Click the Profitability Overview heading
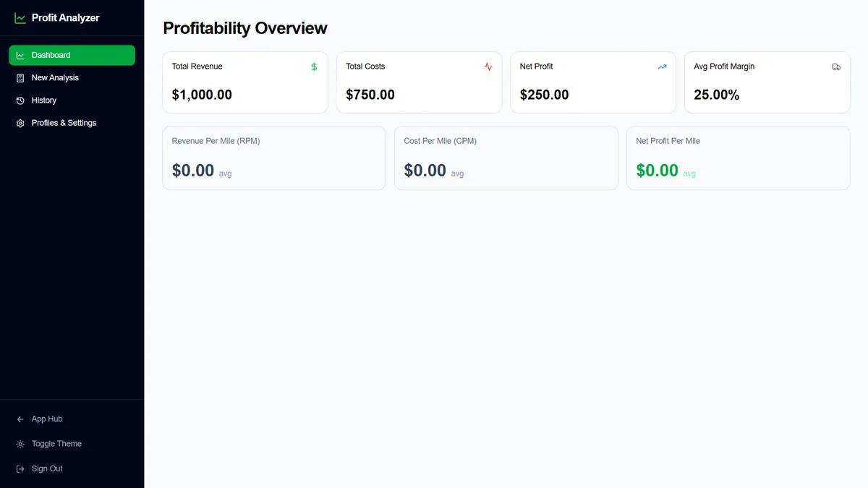 click(x=245, y=28)
